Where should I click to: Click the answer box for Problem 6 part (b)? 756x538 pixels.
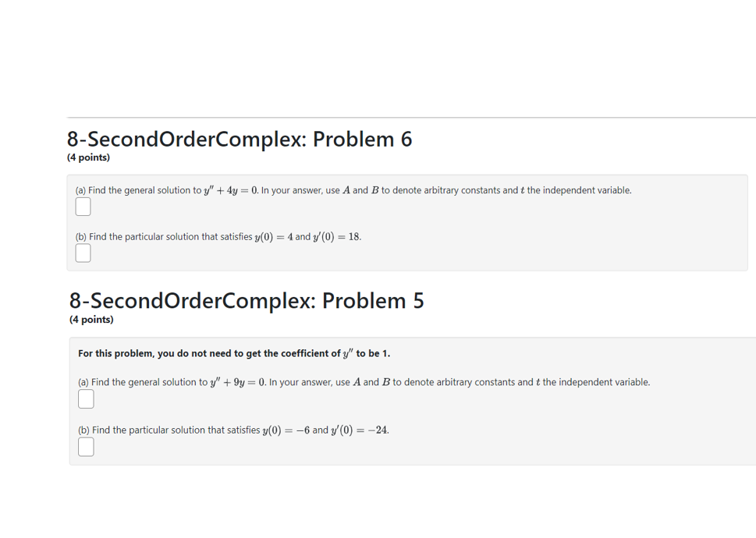(x=83, y=252)
